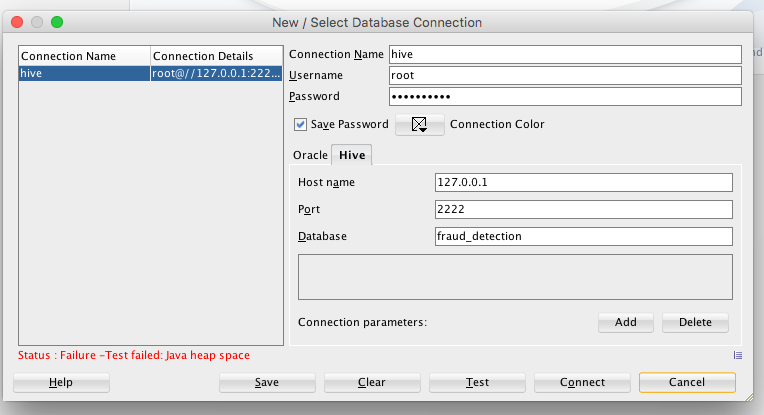This screenshot has height=415, width=764.
Task: Select the Hive tab
Action: click(x=352, y=155)
